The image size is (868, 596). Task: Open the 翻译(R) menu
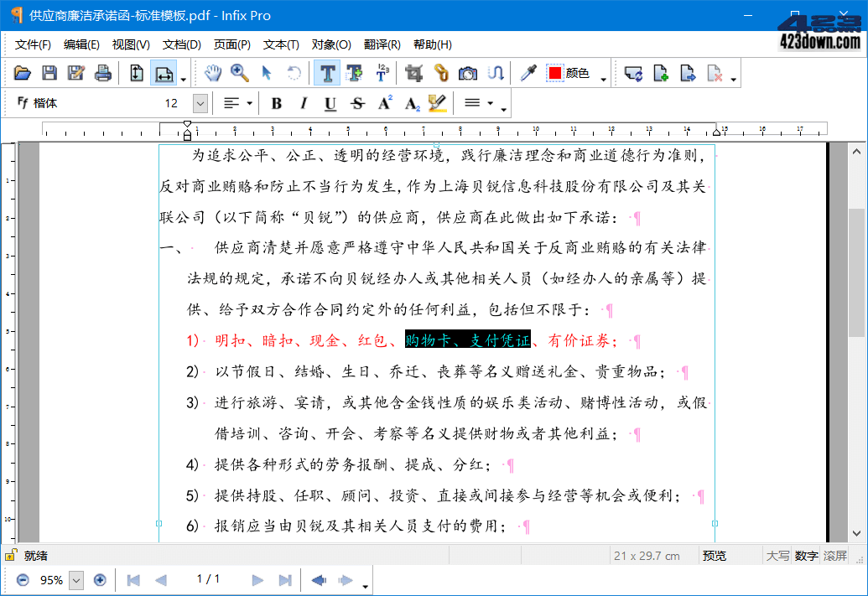click(382, 44)
